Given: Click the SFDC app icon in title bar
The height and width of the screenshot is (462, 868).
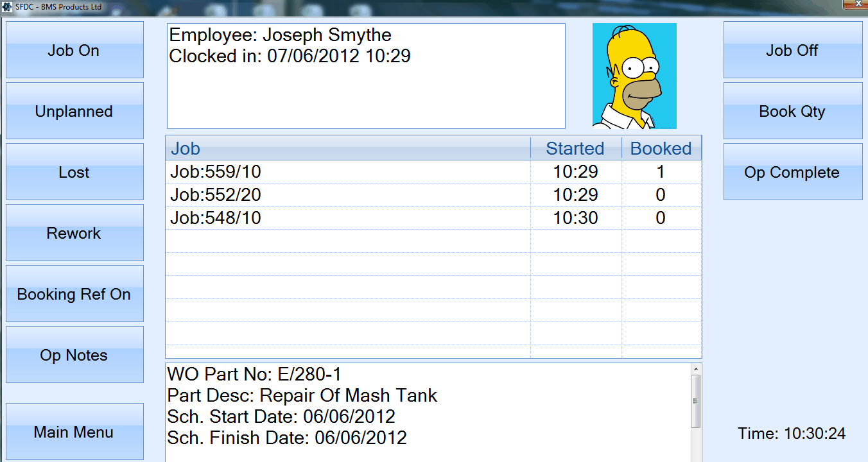Looking at the screenshot, I should (x=8, y=6).
